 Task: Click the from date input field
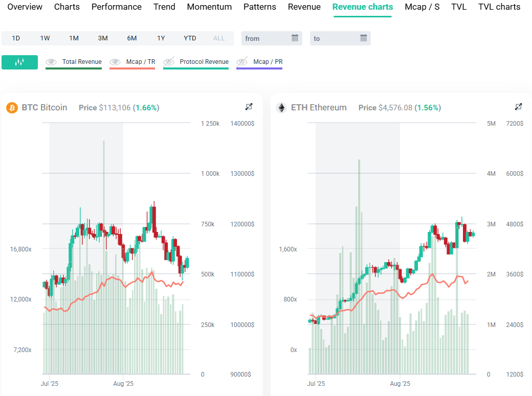pos(272,38)
